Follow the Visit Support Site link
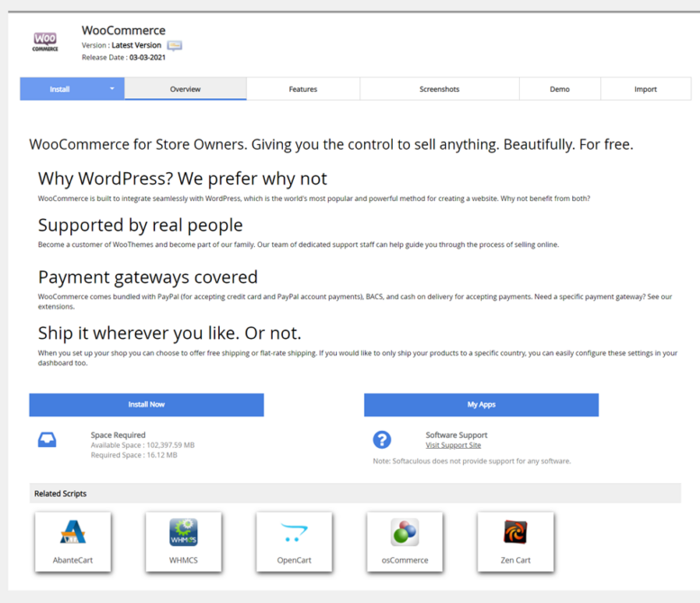The image size is (700, 603). [x=453, y=445]
